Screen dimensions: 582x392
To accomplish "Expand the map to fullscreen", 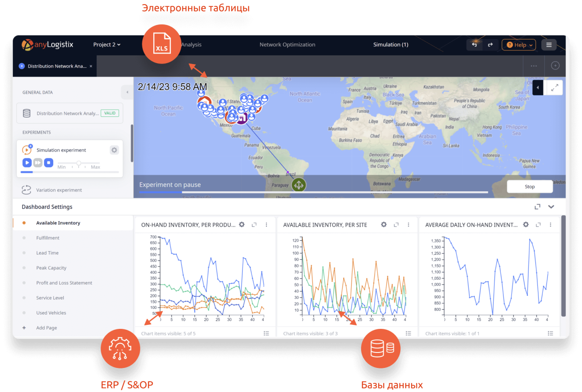I will point(555,88).
